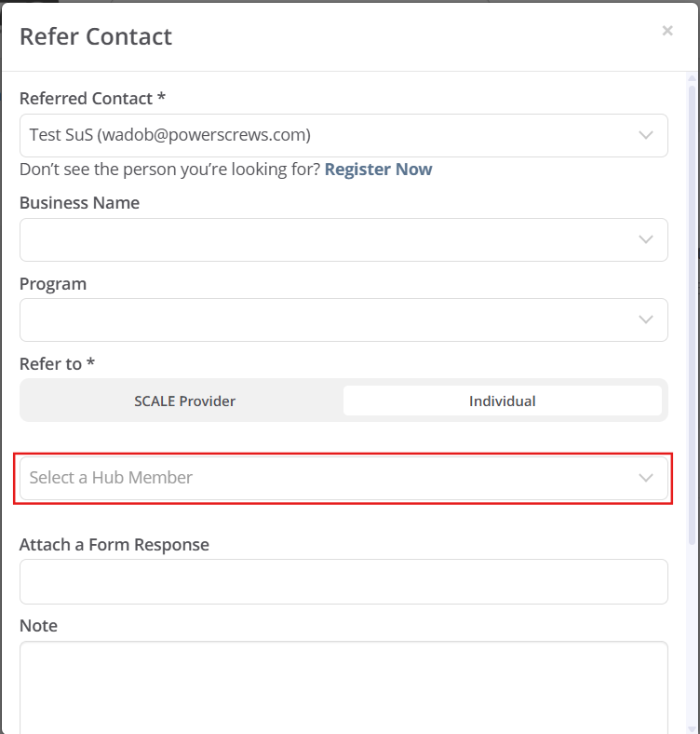700x734 pixels.
Task: Open the Select a Hub Member dropdown
Action: coord(343,478)
